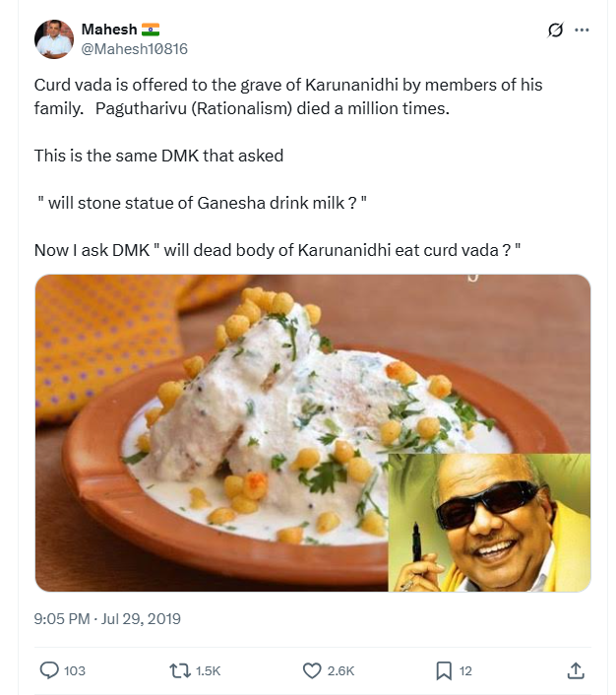Click the repost arrows icon

[180, 670]
